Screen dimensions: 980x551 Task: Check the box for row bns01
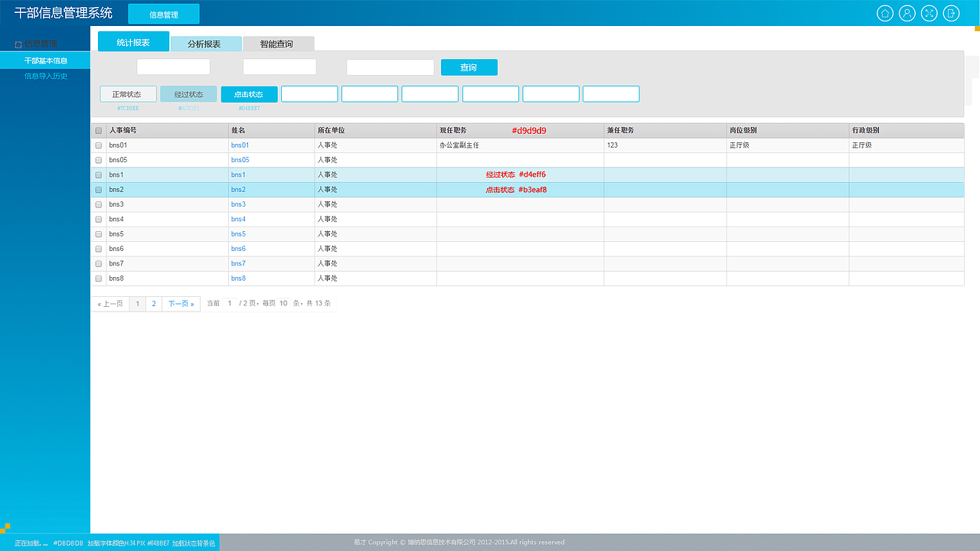98,145
